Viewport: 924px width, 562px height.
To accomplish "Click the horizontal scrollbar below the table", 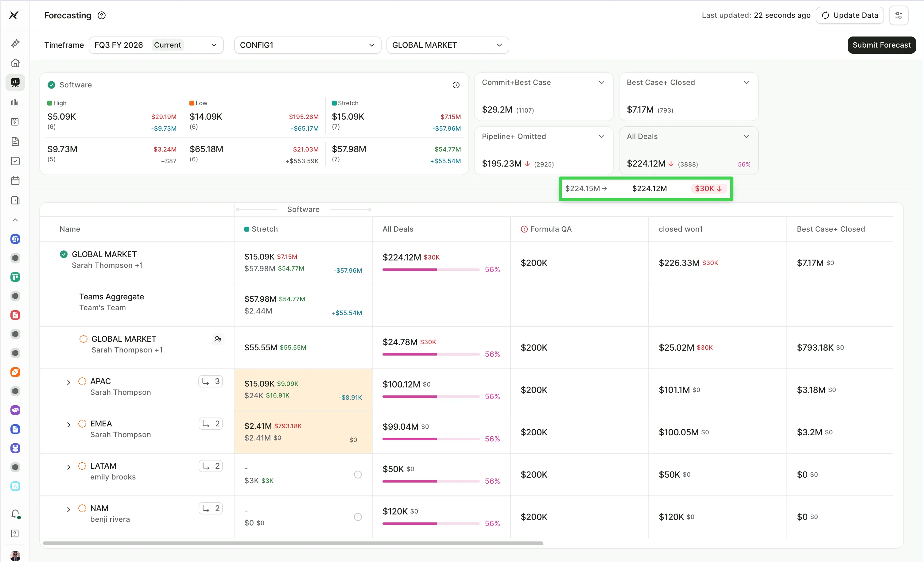I will (x=293, y=543).
